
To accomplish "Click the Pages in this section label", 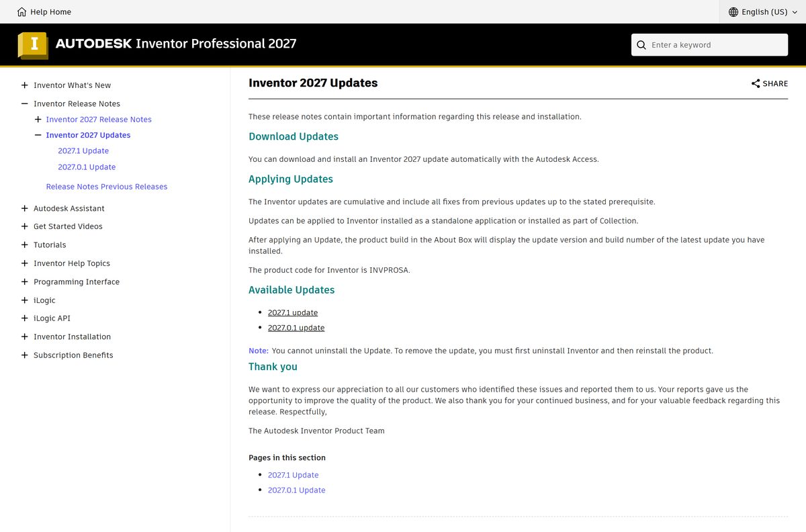I will 287,457.
